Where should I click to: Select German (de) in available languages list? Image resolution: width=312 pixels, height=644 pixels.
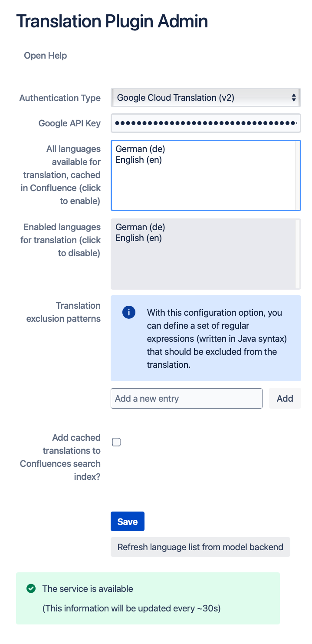coord(140,149)
